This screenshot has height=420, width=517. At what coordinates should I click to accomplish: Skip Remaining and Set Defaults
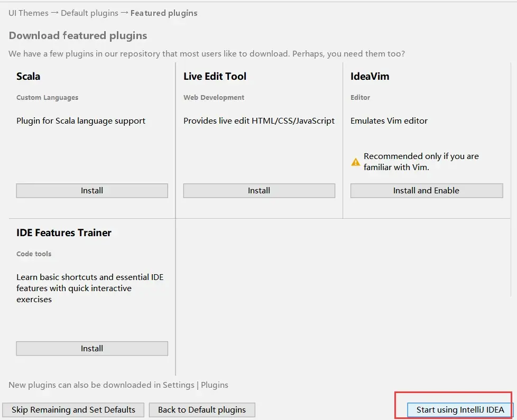73,410
